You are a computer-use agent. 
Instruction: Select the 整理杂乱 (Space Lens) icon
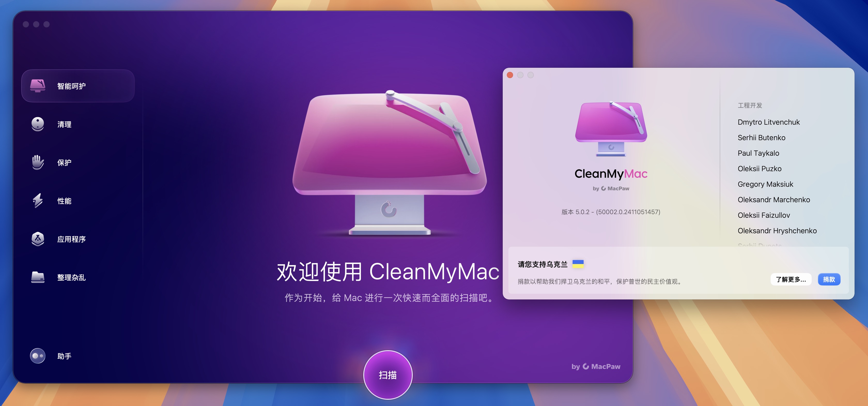[38, 277]
